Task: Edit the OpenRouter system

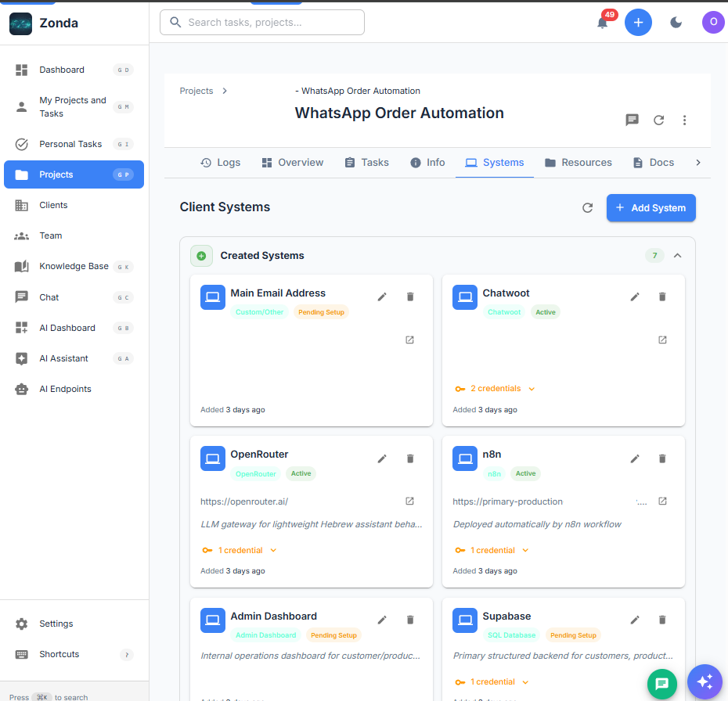Action: 382,458
